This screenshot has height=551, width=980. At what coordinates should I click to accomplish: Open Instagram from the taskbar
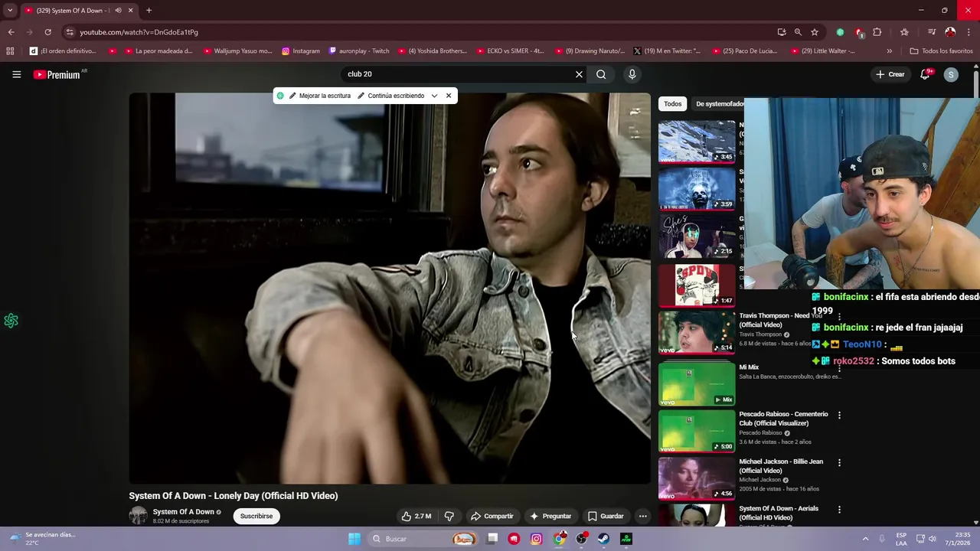point(536,539)
